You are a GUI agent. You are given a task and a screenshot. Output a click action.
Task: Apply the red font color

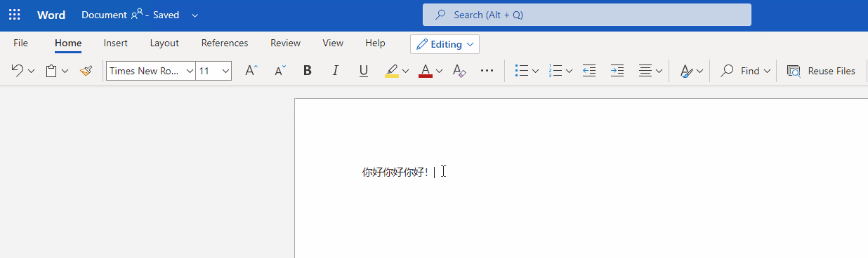(x=425, y=71)
